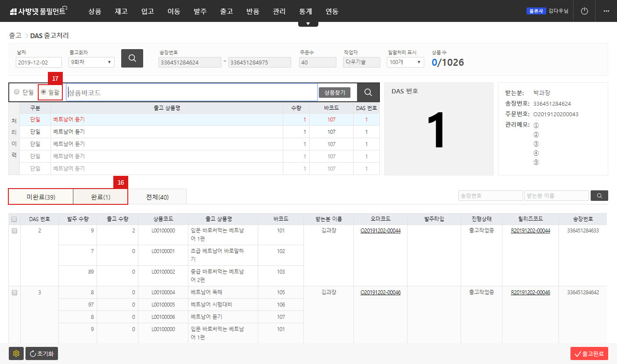This screenshot has height=364, width=617.
Task: Open the 일괄처리 표시 dropdown showing 100개
Action: (405, 62)
